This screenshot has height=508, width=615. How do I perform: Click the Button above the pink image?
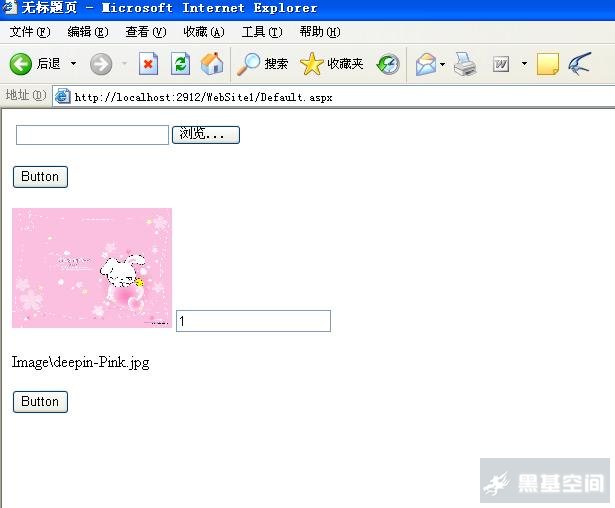(x=40, y=177)
